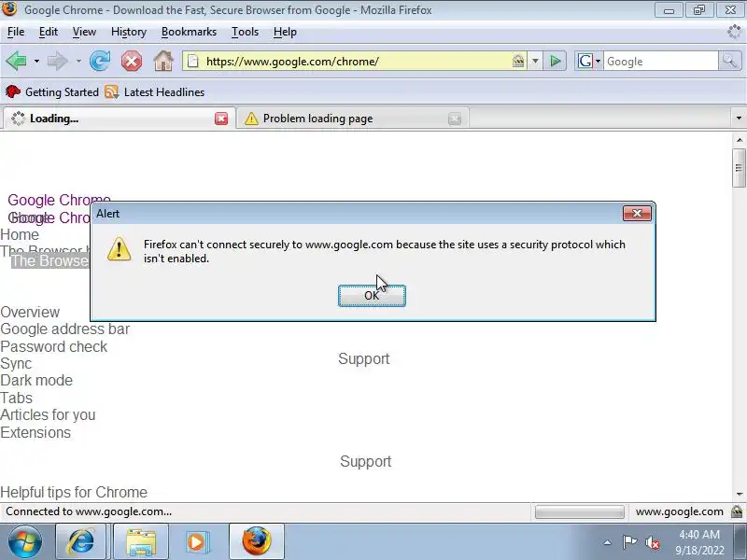Open the History menu
747x560 pixels.
click(x=129, y=32)
